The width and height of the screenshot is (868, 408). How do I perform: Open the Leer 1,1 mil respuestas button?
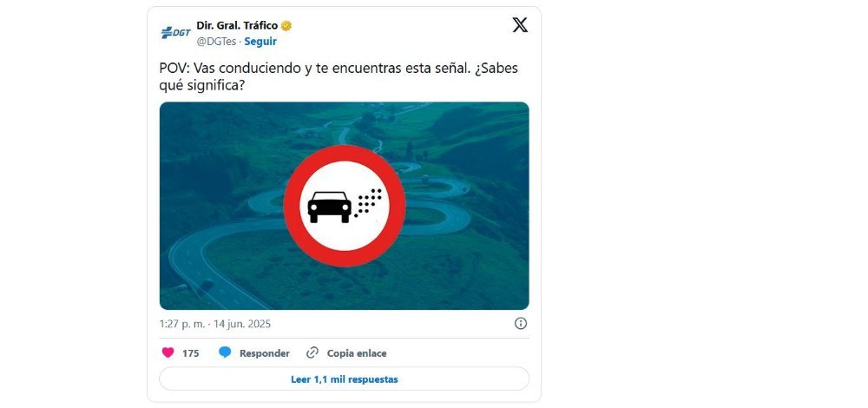[344, 379]
